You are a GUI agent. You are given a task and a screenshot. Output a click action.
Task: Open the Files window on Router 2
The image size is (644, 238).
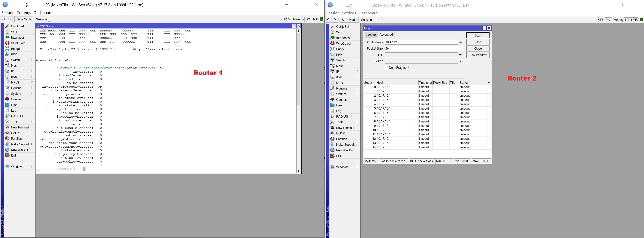coord(339,105)
